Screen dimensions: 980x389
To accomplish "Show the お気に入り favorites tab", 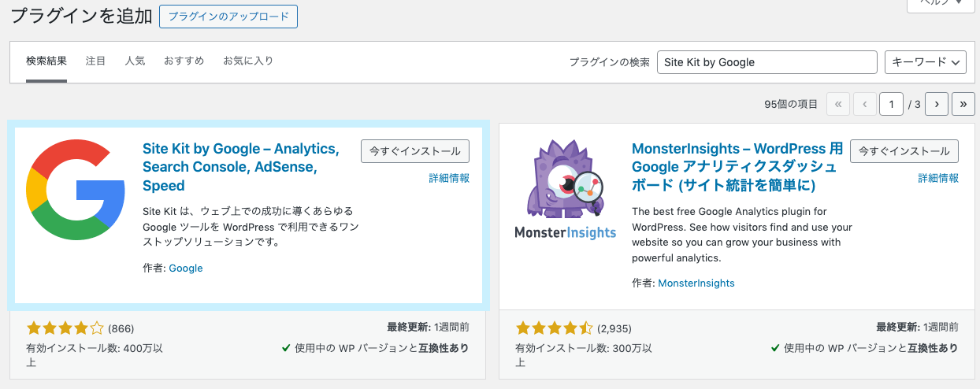I will tap(248, 61).
